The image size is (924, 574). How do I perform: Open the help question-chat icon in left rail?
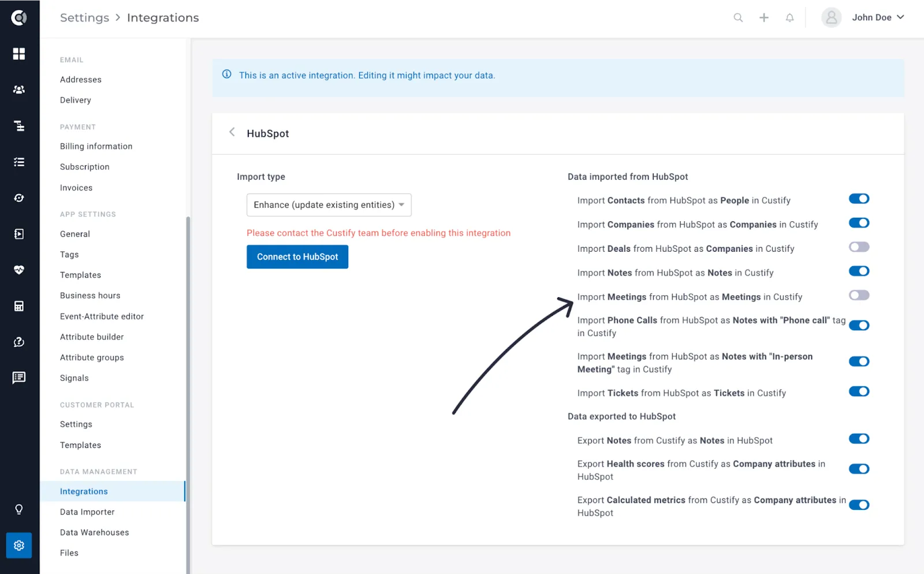pos(19,342)
